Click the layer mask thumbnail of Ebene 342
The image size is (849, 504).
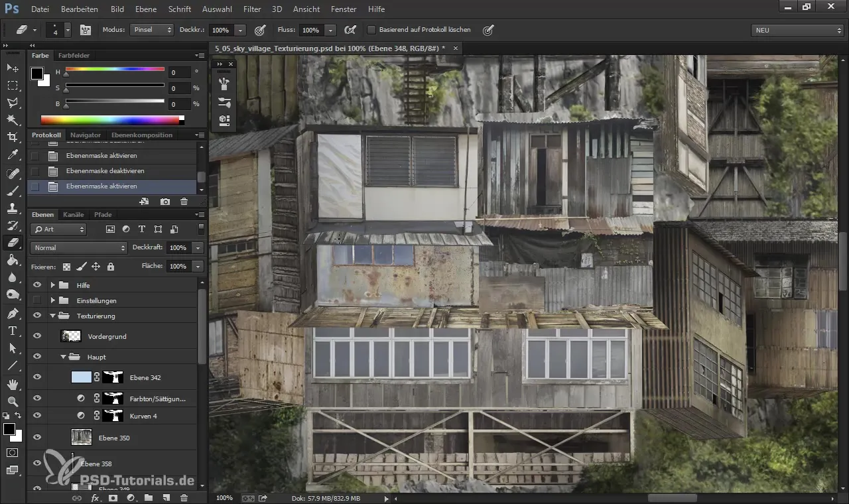coord(114,377)
